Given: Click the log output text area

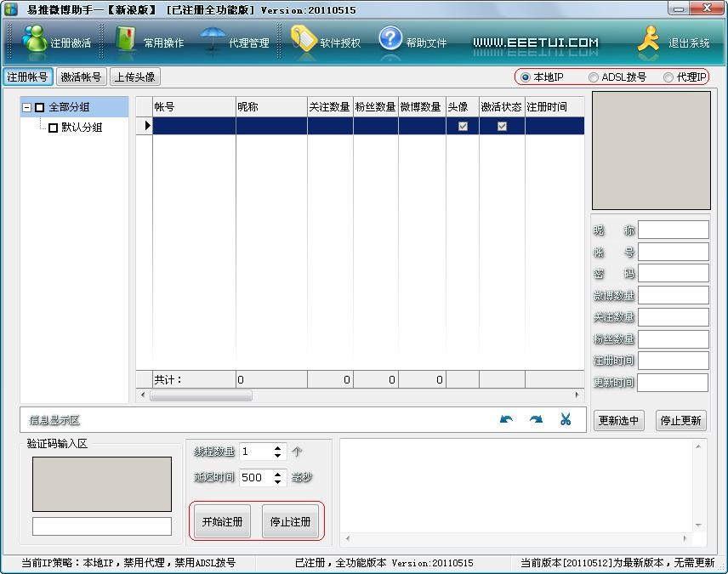Looking at the screenshot, I should coord(516,486).
